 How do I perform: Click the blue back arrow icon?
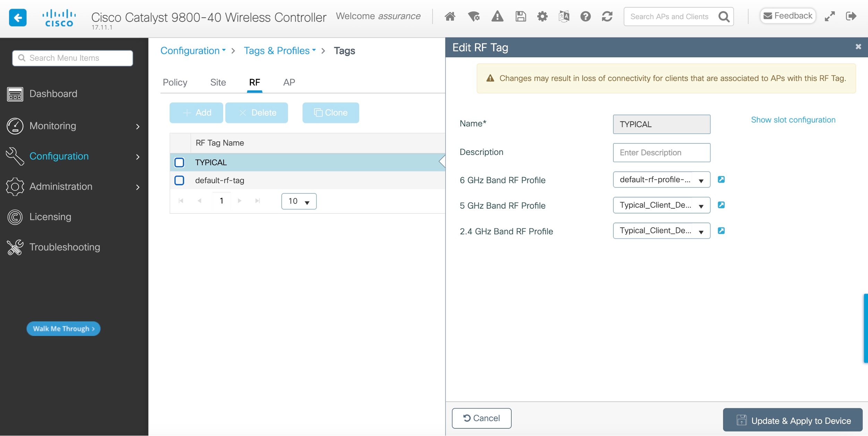18,17
